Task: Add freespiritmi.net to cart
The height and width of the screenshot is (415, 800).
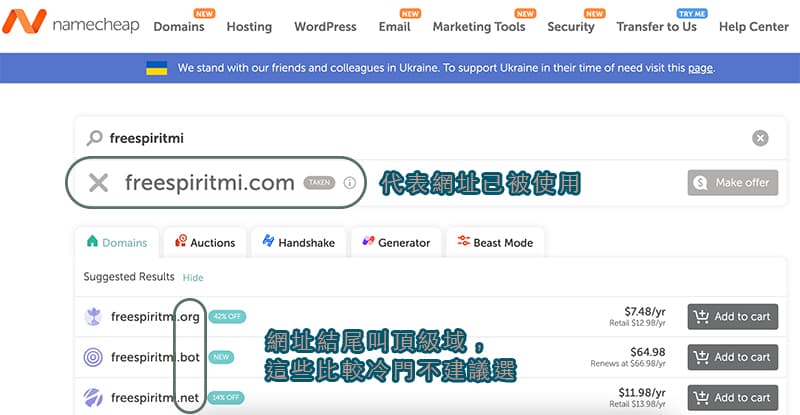Action: click(733, 397)
